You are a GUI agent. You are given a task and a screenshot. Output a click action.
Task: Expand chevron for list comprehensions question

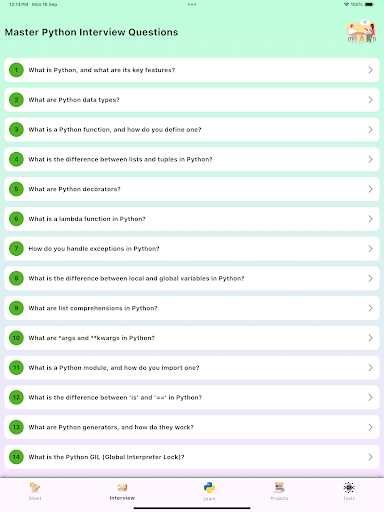(370, 308)
